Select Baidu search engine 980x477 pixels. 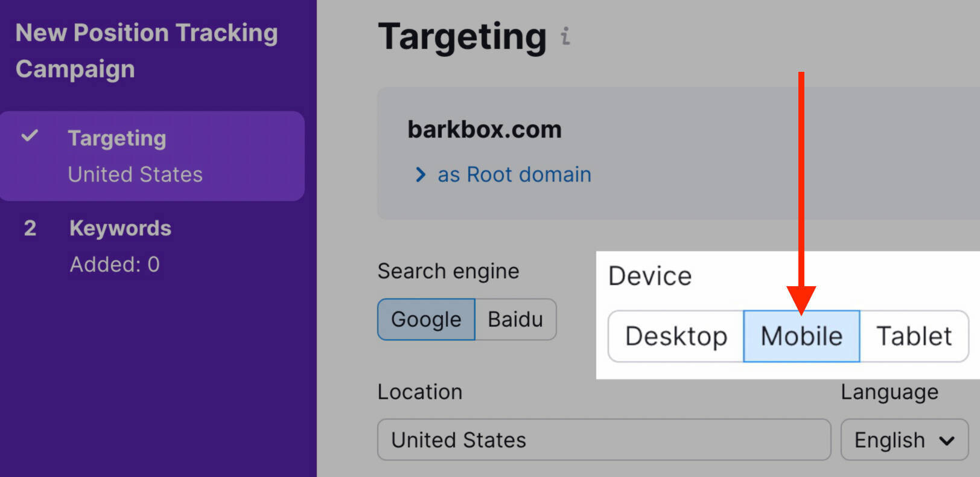point(515,319)
